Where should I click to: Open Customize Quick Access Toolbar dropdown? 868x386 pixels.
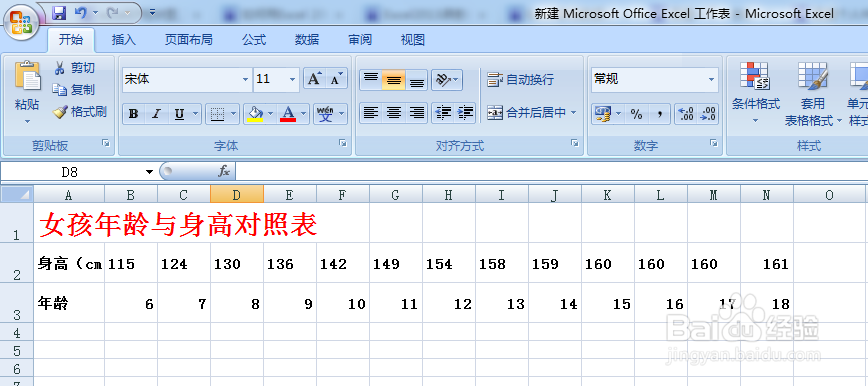(152, 12)
